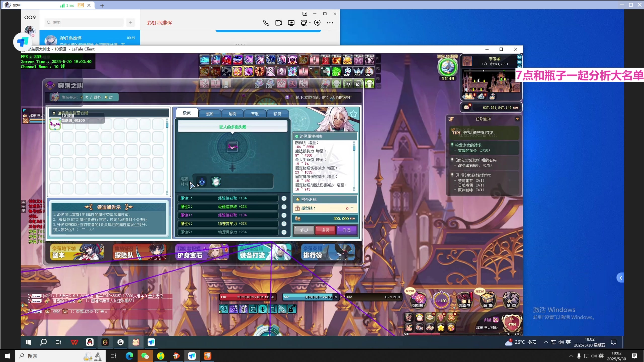Open the 淘淘乐 dice icon

[x=418, y=300]
